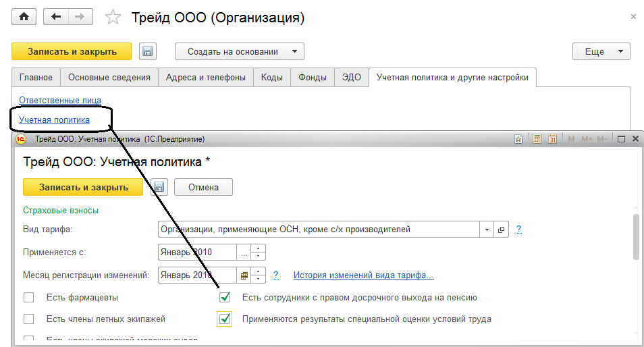Open calendar icon in the policy window title bar
This screenshot has height=347, width=644.
(x=552, y=139)
